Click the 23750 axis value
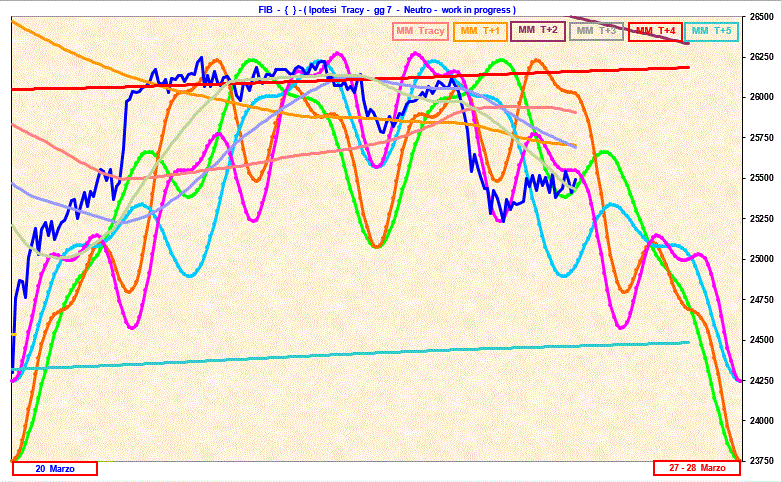The width and height of the screenshot is (781, 482). [x=761, y=461]
